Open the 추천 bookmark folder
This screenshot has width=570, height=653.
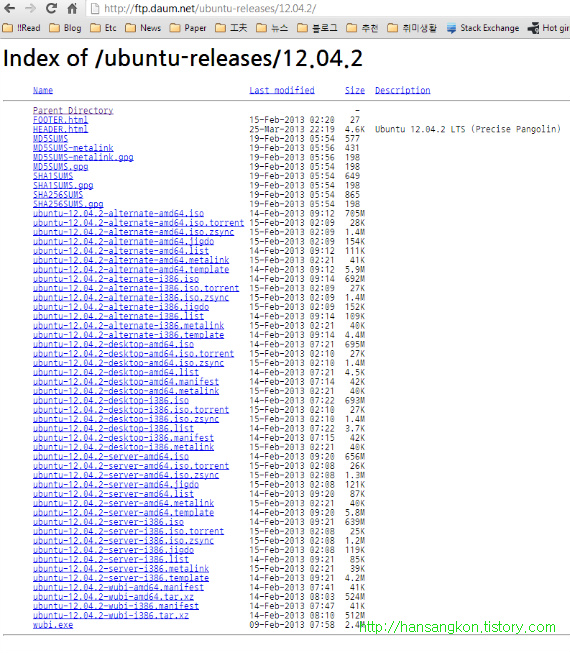coord(362,28)
